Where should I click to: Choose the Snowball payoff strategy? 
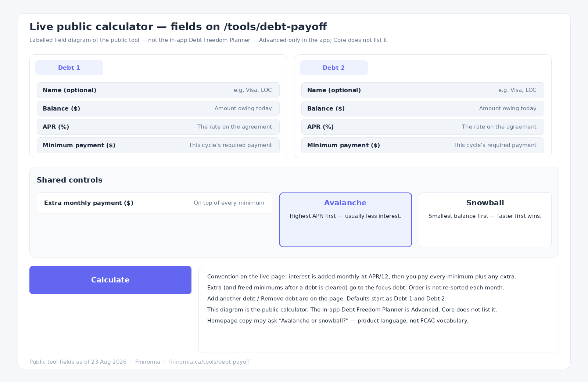485,220
